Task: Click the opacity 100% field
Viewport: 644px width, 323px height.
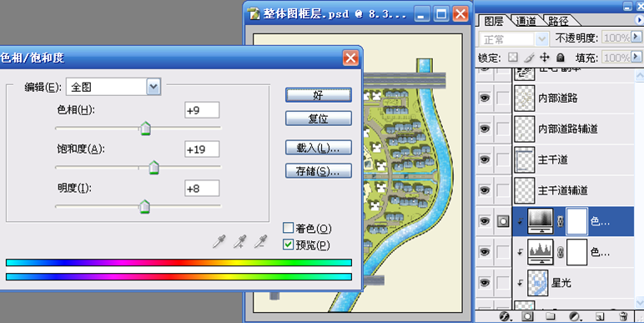Action: point(616,38)
